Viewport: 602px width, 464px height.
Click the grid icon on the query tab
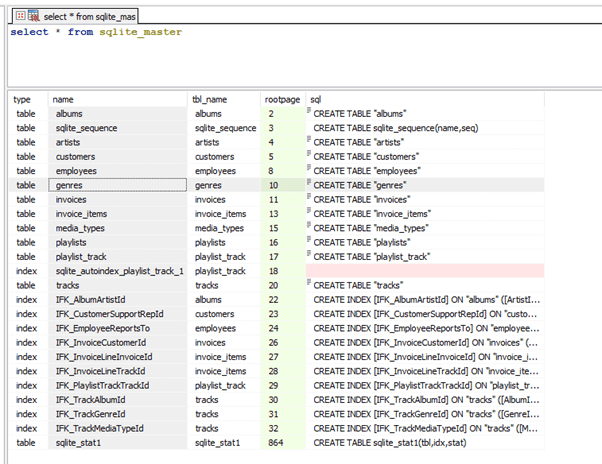(19, 16)
